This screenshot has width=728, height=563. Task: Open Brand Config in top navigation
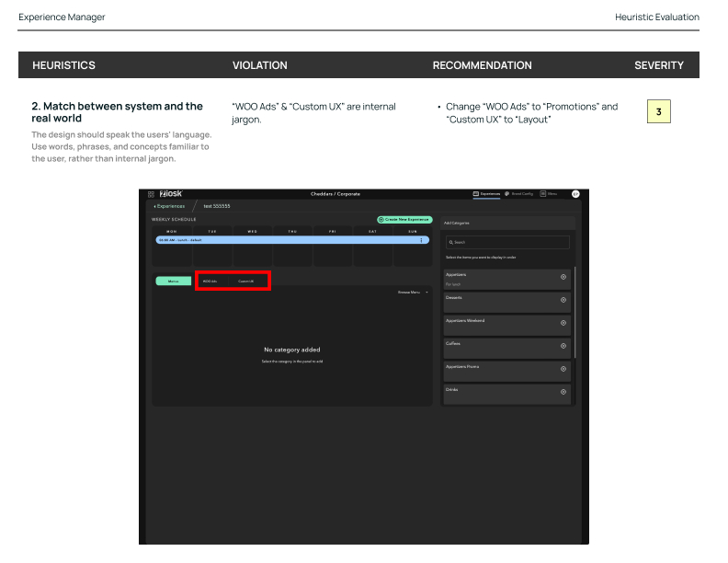click(x=518, y=194)
